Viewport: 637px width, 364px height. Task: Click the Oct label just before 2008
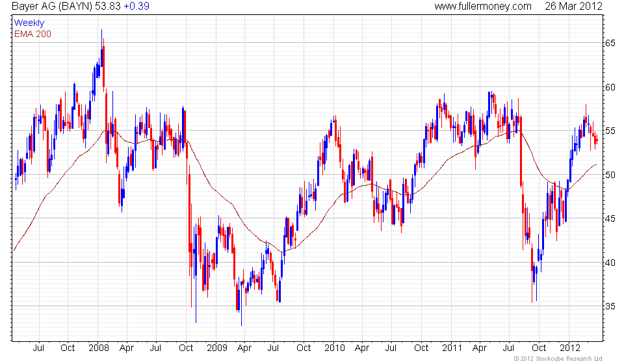68,348
